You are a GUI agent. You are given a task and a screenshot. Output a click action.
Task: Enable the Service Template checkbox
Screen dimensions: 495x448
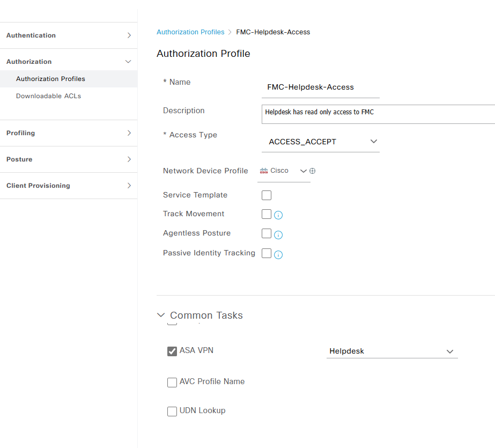coord(267,195)
